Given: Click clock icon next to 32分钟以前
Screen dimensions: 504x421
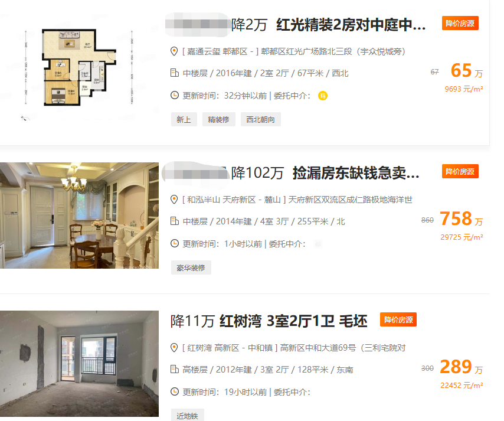Looking at the screenshot, I should pos(174,95).
